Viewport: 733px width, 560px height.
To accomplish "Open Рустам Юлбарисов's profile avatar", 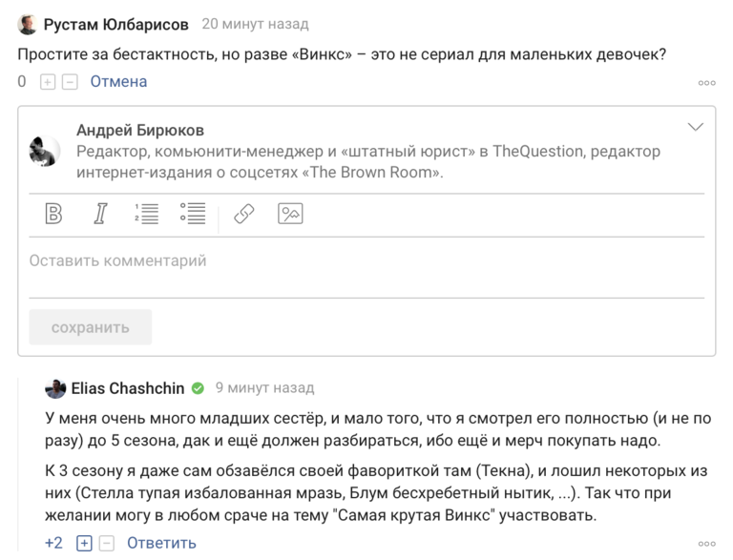I will tap(28, 24).
